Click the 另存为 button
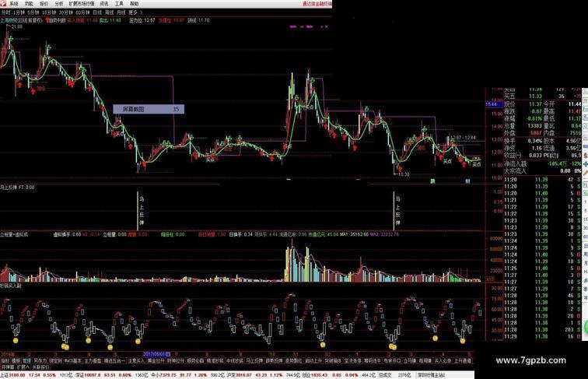 [40, 360]
